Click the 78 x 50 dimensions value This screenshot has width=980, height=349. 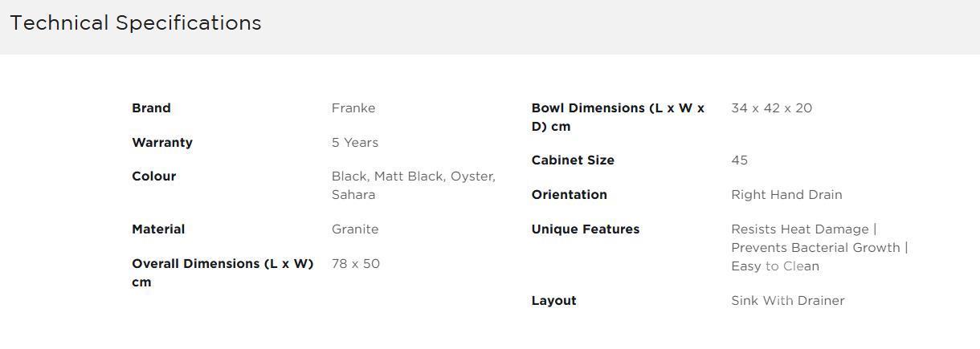click(356, 264)
